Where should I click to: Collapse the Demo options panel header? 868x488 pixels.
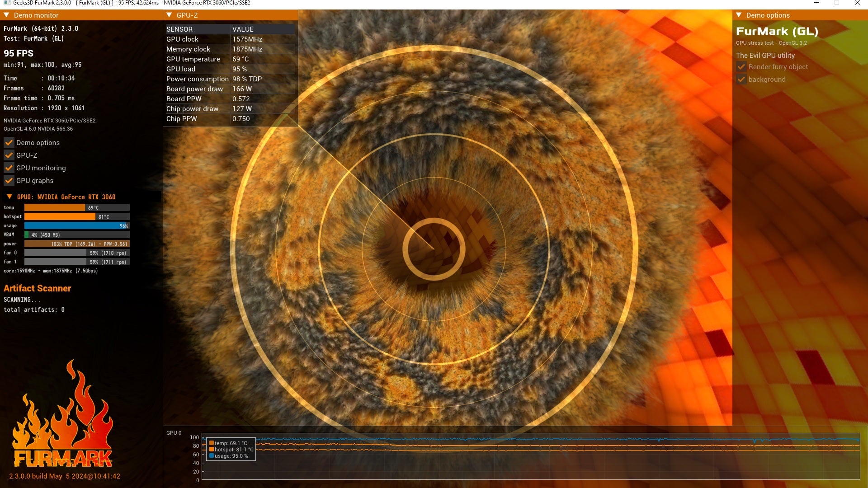click(739, 15)
